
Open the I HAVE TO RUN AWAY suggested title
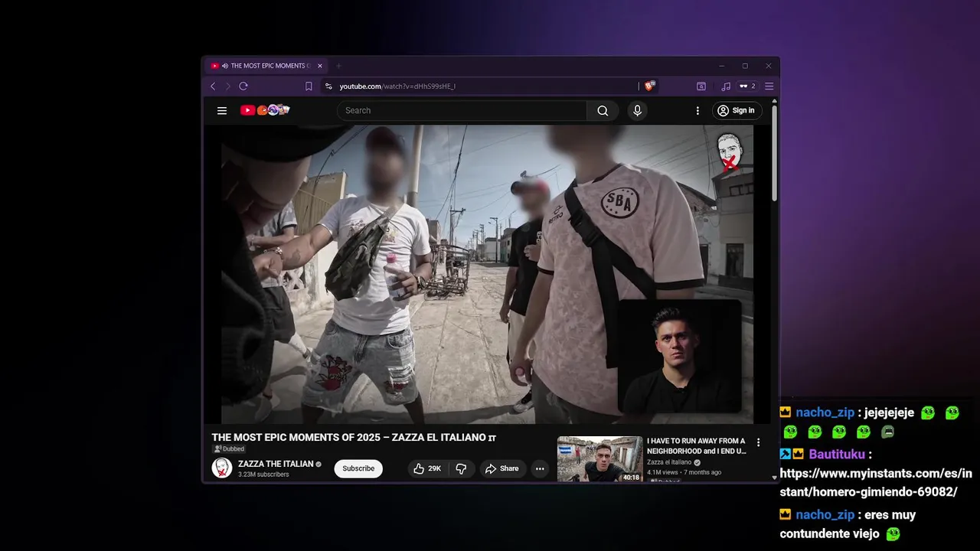pos(696,446)
